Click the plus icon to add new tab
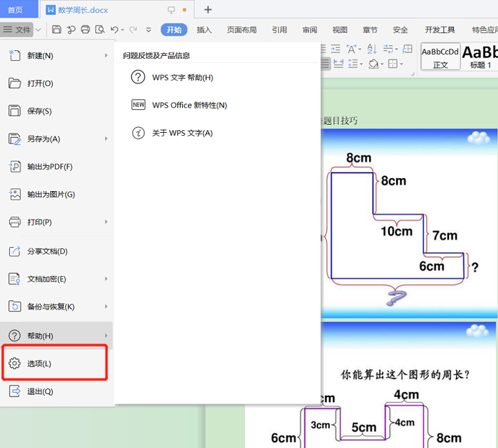The width and height of the screenshot is (498, 448). coord(208,10)
